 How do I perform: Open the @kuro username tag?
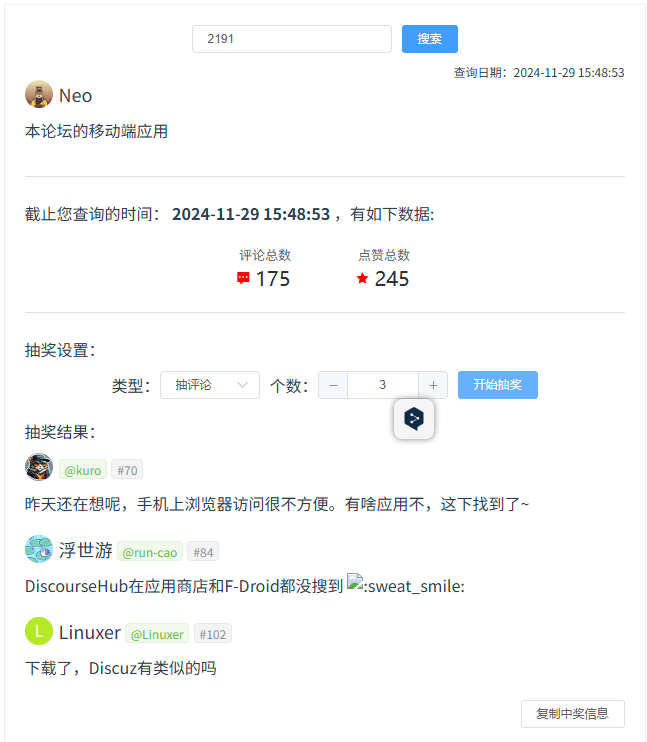pyautogui.click(x=83, y=469)
